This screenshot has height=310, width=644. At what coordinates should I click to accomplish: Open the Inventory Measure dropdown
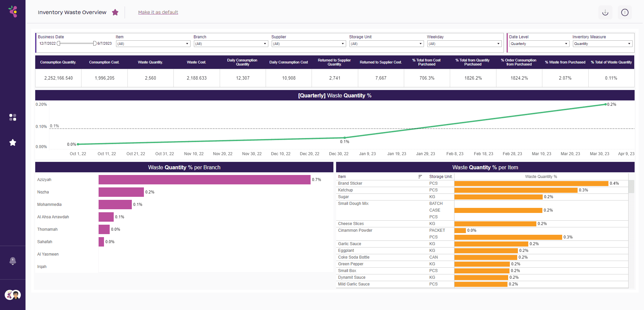coord(602,44)
